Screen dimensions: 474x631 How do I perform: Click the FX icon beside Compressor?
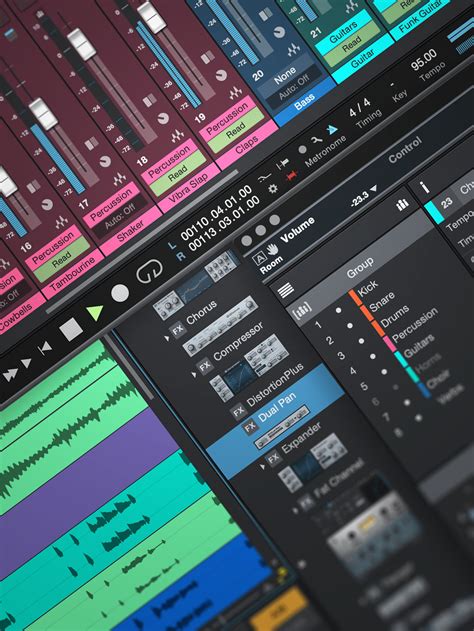click(x=204, y=366)
